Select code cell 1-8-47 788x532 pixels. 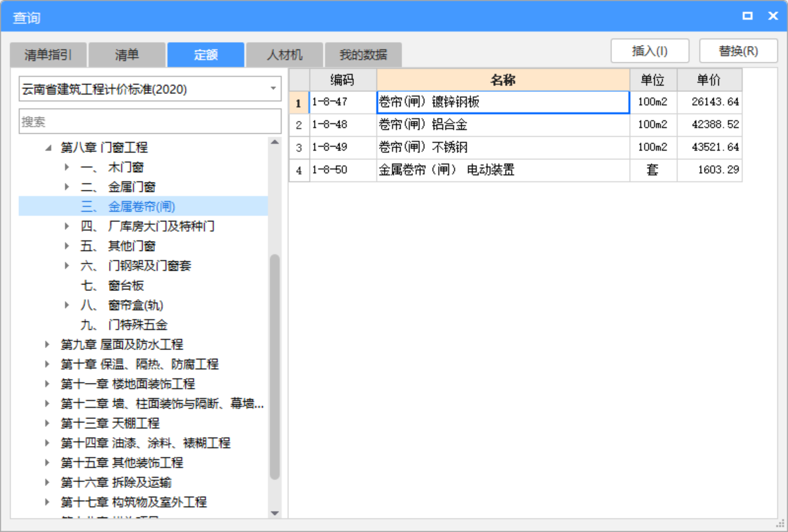[343, 102]
